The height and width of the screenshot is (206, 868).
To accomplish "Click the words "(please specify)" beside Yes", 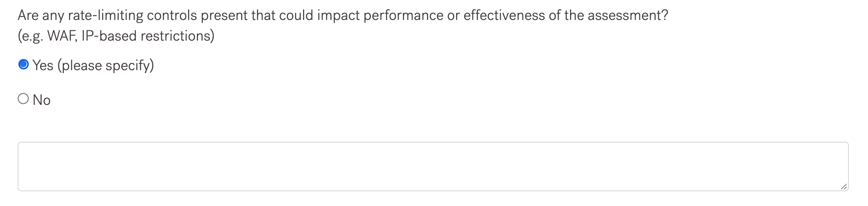I will (105, 65).
